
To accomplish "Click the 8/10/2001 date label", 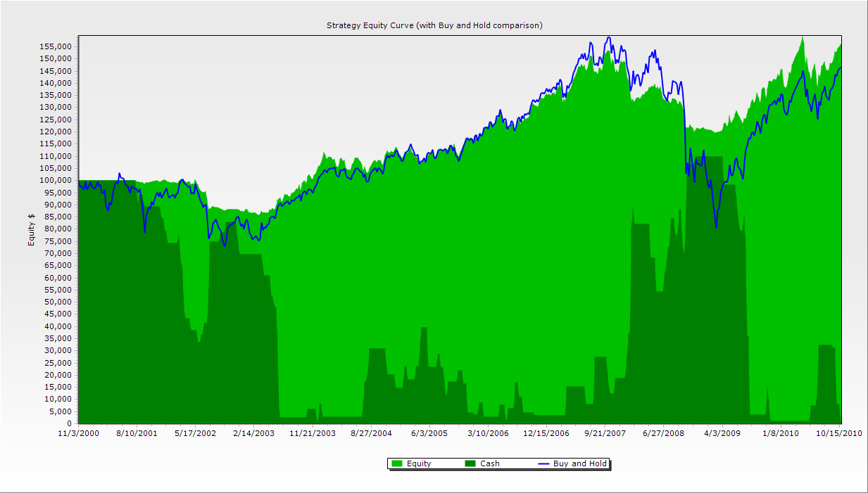I will 137,433.
